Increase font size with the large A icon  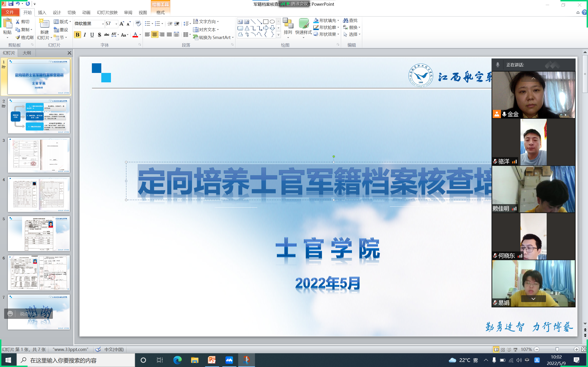(x=122, y=24)
